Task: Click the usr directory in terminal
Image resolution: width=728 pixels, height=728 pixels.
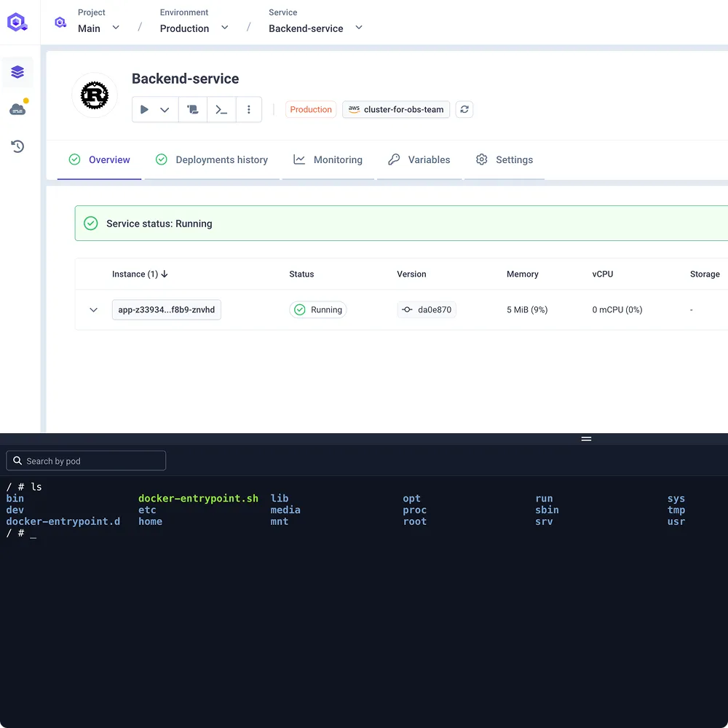Action: (676, 521)
